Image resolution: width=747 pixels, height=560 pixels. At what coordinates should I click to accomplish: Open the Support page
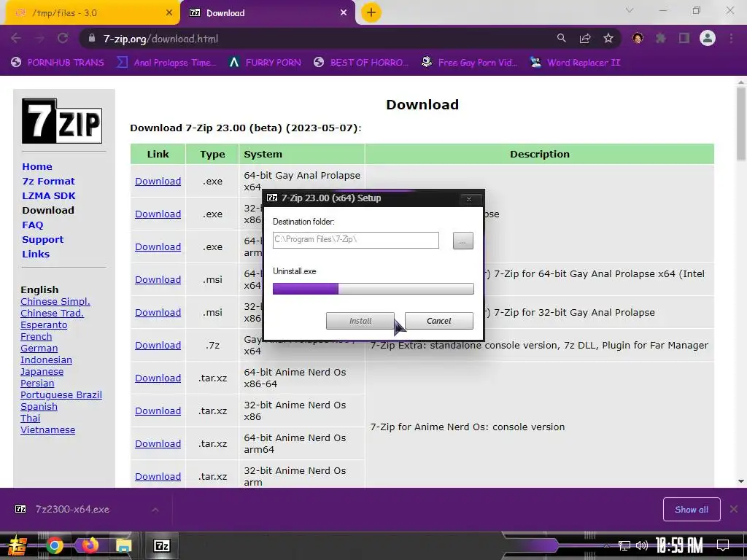[x=42, y=239]
